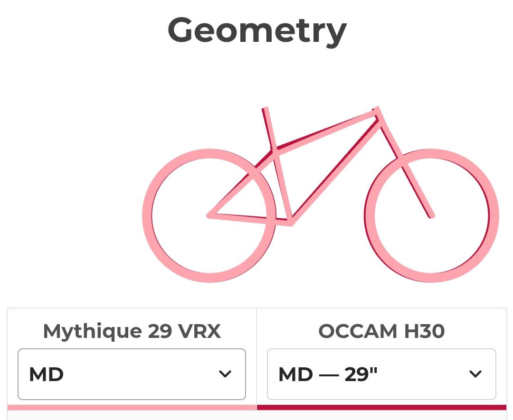Click the crimson bar under OCCAM H30

tap(381, 407)
